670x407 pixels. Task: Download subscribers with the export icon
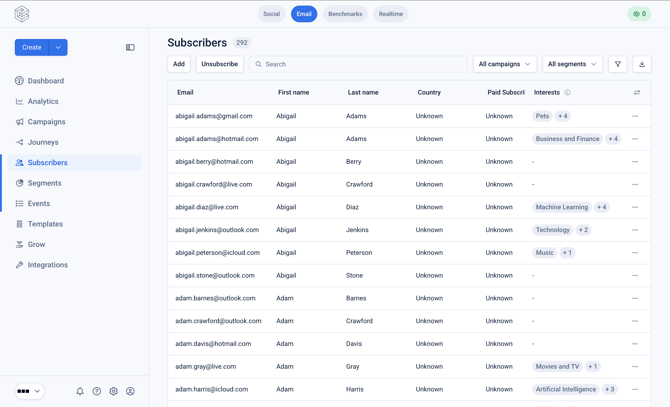pos(642,64)
